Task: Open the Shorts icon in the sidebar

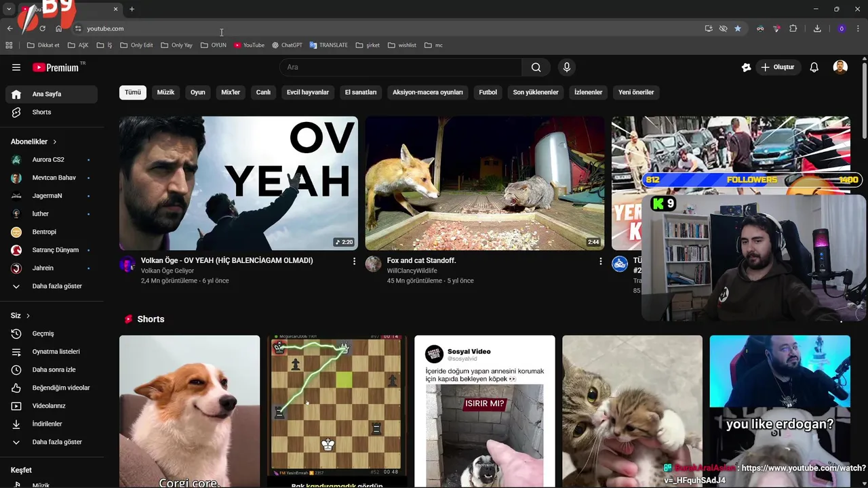Action: pyautogui.click(x=16, y=112)
